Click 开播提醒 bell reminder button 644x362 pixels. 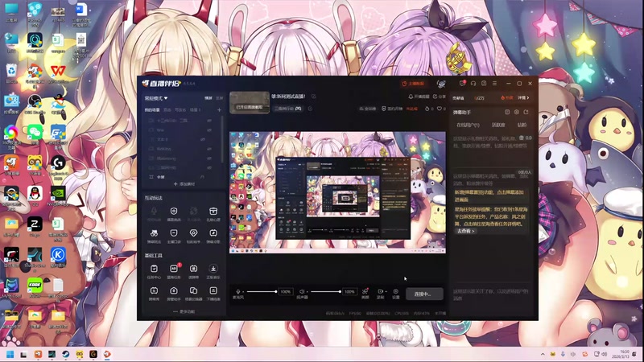[419, 97]
